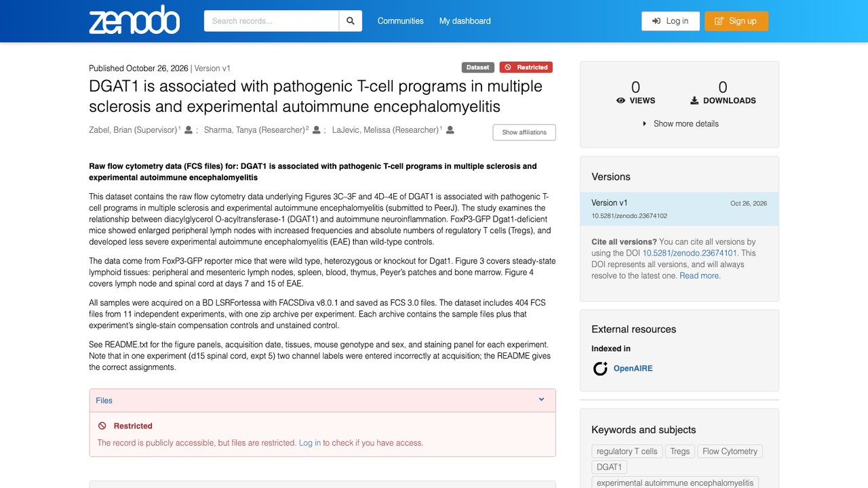This screenshot has width=868, height=488.
Task: Click the Flow Cytometry keyword tag
Action: click(730, 451)
